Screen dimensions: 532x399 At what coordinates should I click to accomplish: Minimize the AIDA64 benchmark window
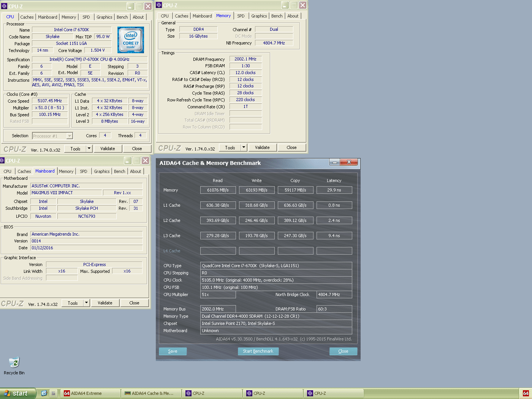click(334, 162)
